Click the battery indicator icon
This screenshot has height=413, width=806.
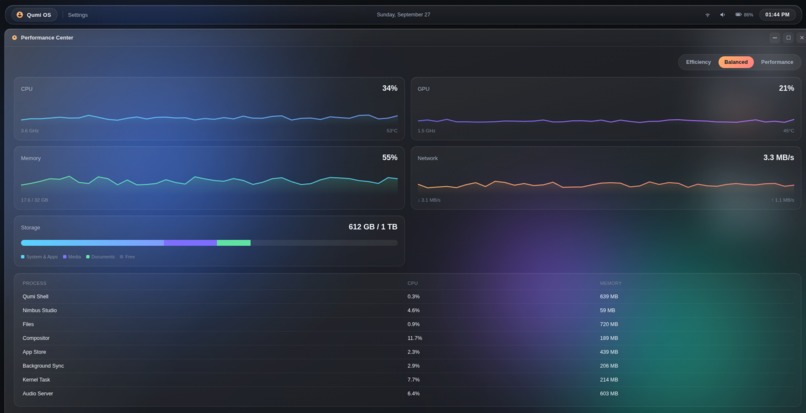(x=738, y=15)
